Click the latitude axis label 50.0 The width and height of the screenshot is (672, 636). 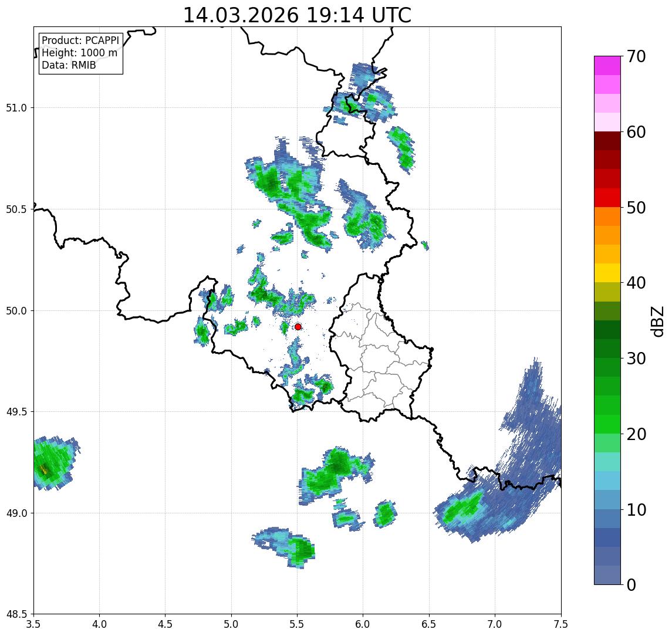[x=16, y=311]
